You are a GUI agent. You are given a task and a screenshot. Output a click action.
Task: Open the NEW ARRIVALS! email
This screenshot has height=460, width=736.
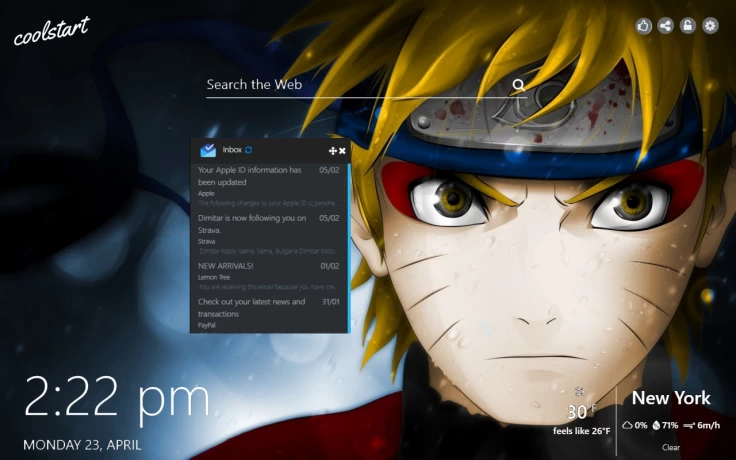[268, 276]
